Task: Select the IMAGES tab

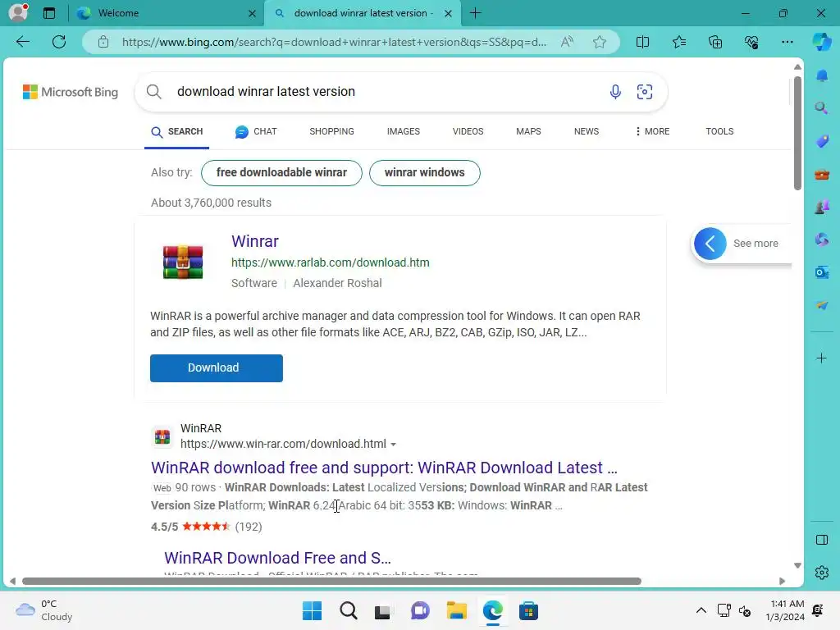Action: click(x=404, y=131)
